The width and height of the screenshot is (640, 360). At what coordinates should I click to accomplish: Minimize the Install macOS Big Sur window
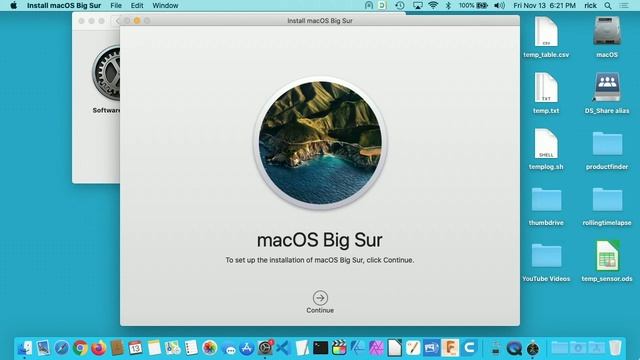(137, 20)
